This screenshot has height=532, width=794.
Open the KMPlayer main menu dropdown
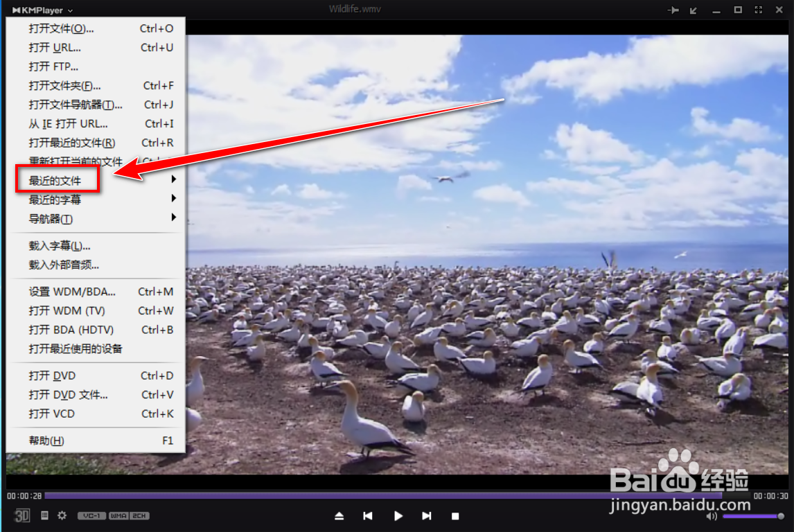(42, 10)
